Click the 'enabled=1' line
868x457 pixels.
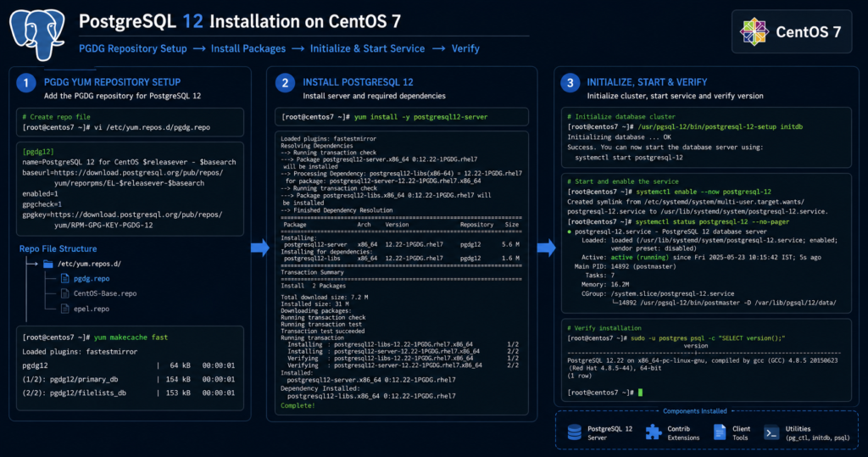[x=40, y=194]
